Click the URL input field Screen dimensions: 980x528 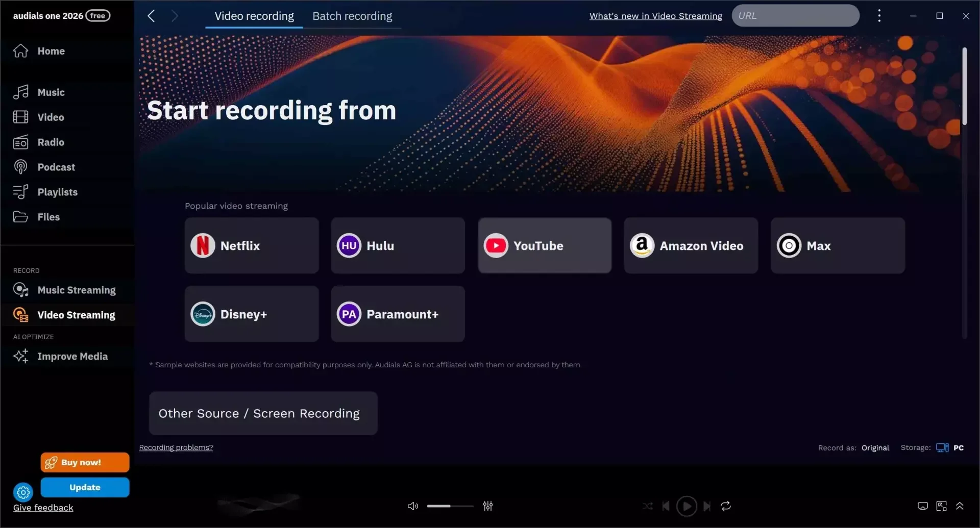coord(795,15)
